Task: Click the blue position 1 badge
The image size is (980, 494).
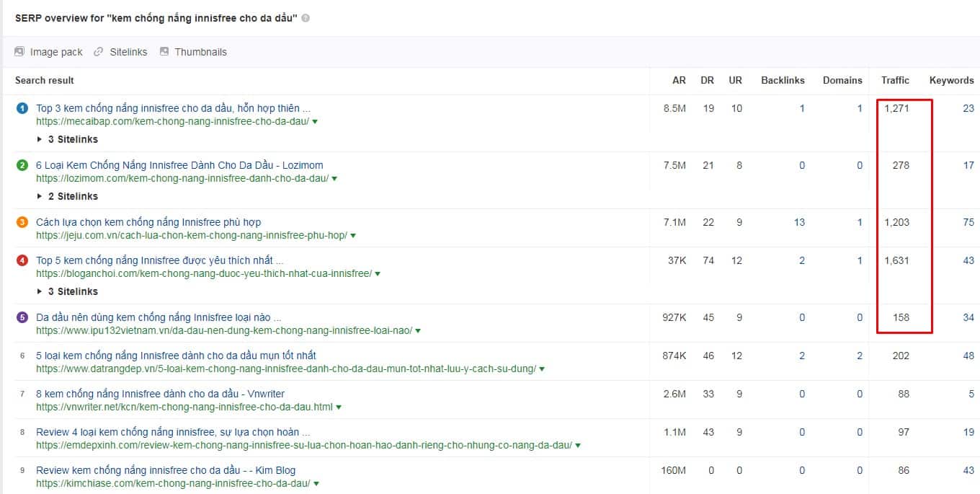Action: 22,108
